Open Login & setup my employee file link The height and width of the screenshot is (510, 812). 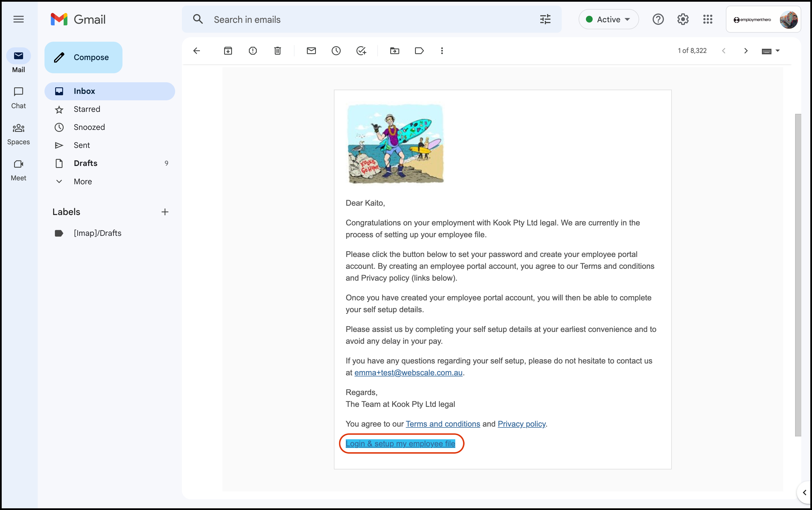tap(400, 444)
